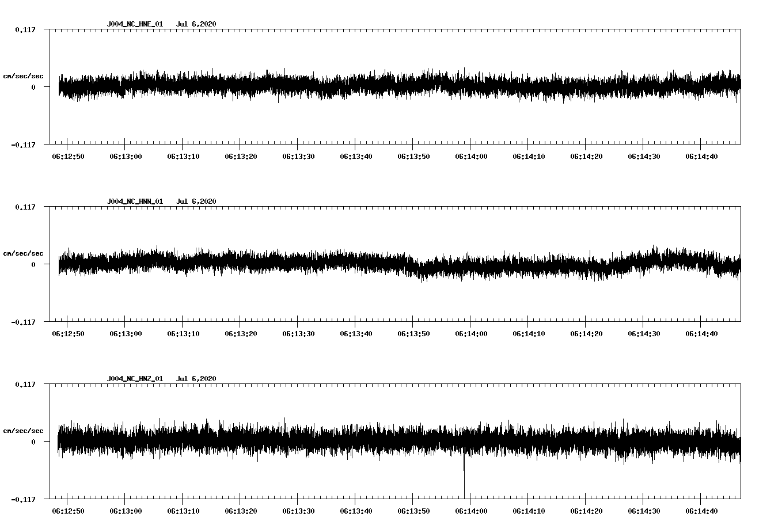Click 06:13:30 time label on HNE axis

(299, 157)
